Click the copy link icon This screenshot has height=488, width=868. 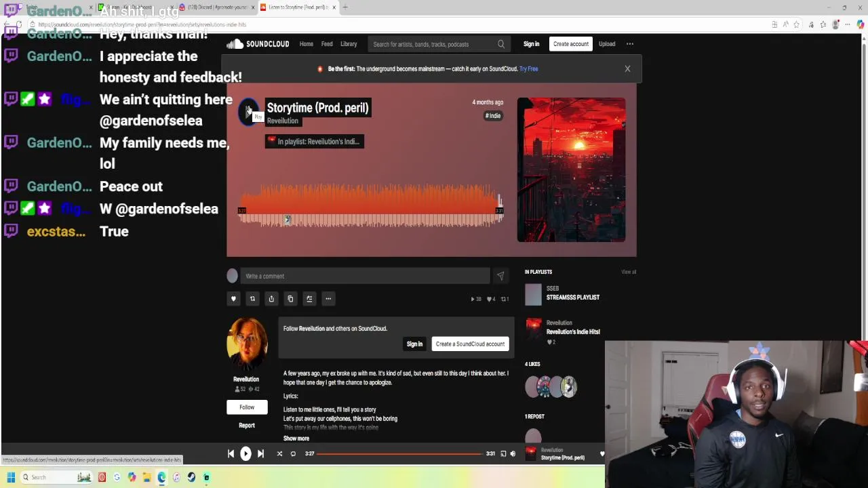(x=290, y=299)
